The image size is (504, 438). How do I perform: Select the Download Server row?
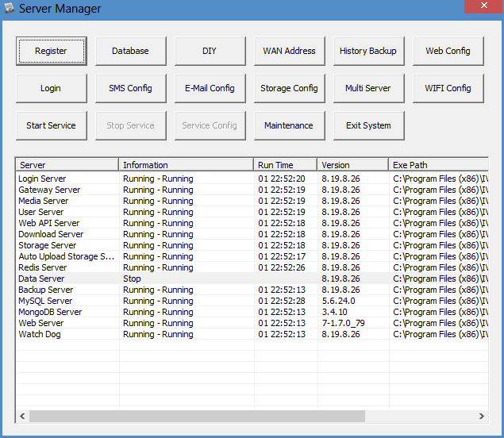click(x=252, y=234)
